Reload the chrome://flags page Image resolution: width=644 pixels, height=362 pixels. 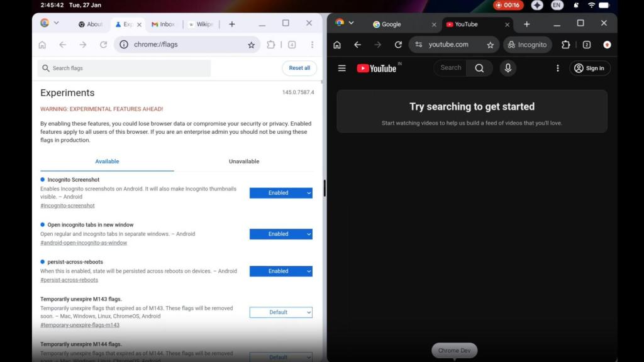pos(103,45)
